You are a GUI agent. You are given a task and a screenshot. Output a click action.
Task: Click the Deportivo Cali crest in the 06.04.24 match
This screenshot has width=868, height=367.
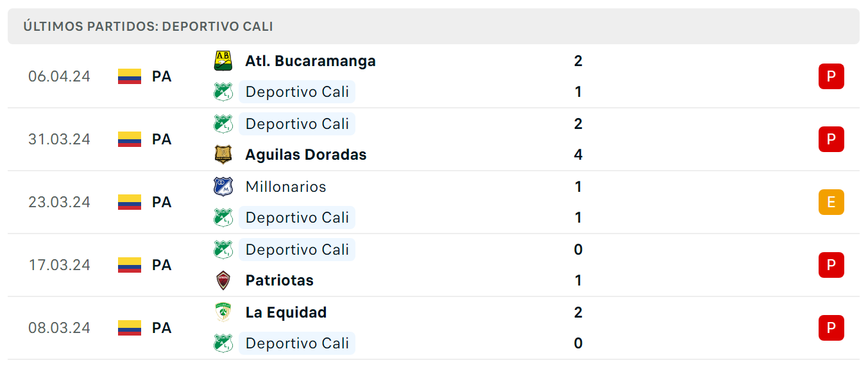coord(223,92)
